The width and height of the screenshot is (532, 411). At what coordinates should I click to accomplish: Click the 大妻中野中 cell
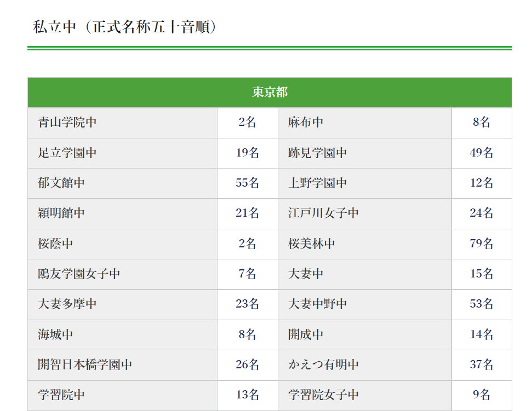pos(365,305)
